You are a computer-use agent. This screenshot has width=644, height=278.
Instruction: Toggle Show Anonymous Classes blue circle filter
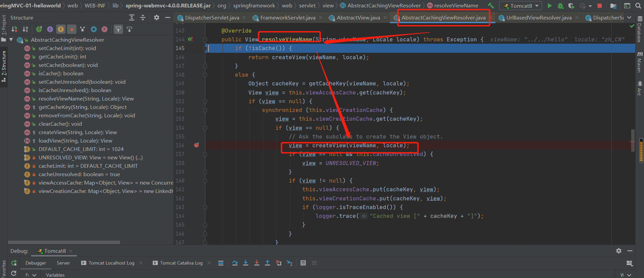coord(94,29)
